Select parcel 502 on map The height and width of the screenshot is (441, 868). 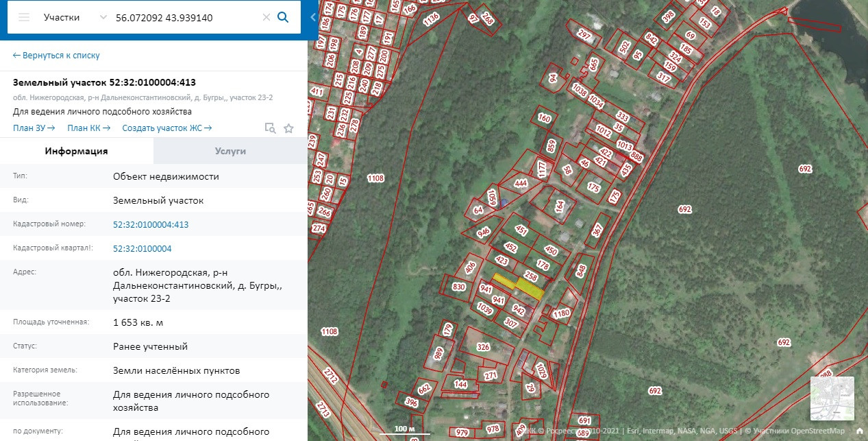point(623,47)
